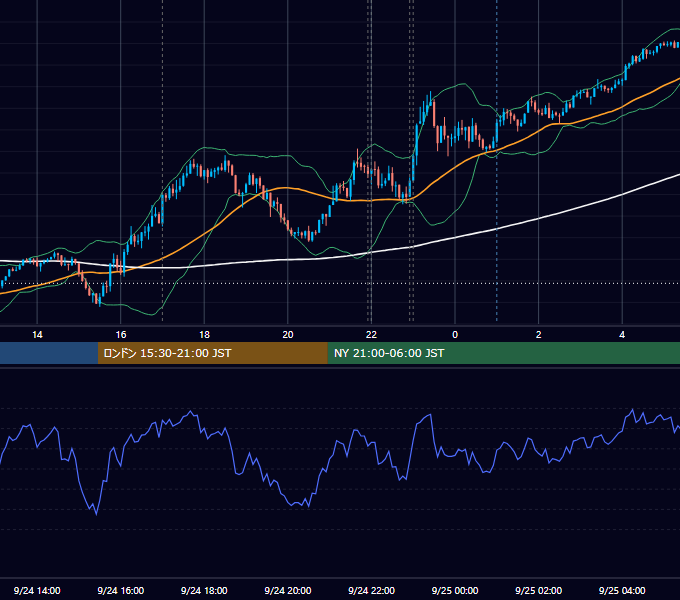This screenshot has width=680, height=600.
Task: Click the 9/24 20:00 date label
Action: click(288, 590)
